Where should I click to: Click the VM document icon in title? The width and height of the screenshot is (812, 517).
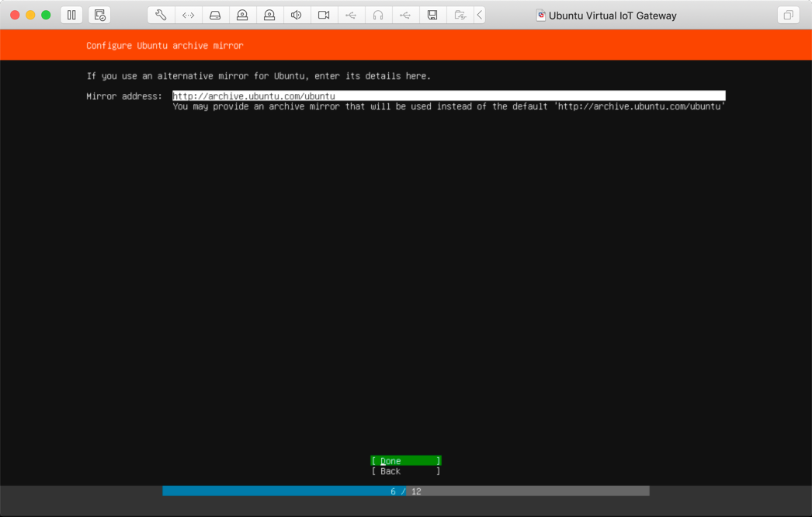click(540, 15)
